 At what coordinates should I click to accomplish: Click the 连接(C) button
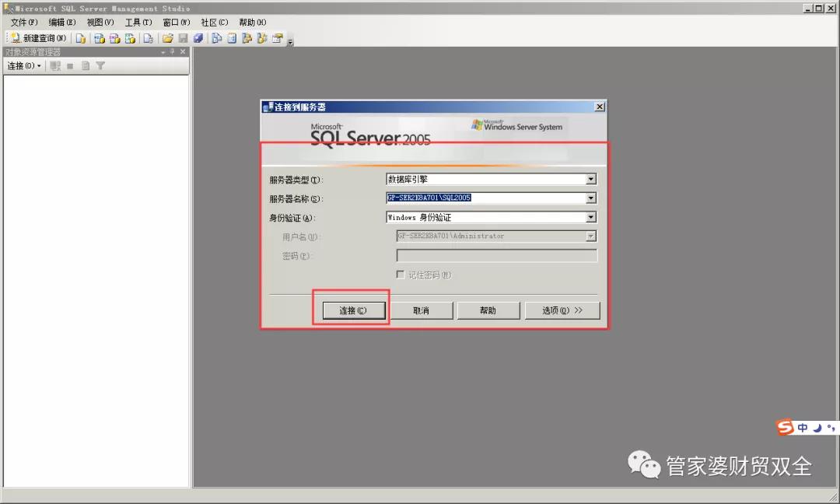353,310
